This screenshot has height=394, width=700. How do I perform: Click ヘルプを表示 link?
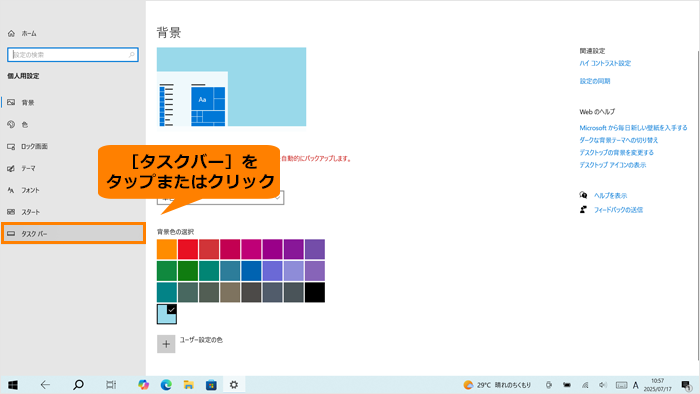pos(610,195)
